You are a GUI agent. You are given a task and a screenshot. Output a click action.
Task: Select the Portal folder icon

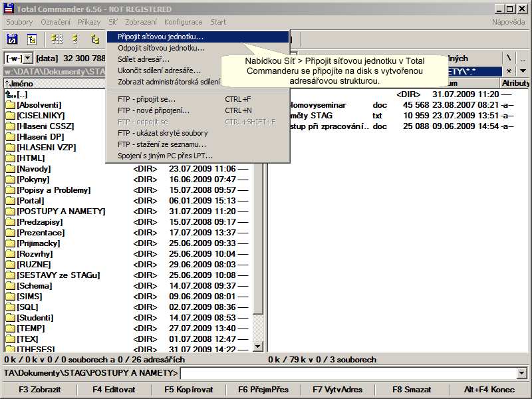click(11, 201)
